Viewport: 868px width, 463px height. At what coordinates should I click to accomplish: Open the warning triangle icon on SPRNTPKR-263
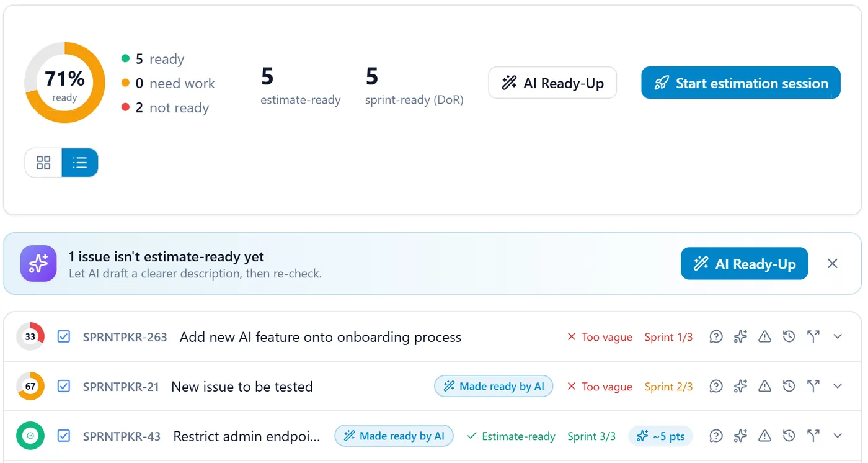pos(764,337)
